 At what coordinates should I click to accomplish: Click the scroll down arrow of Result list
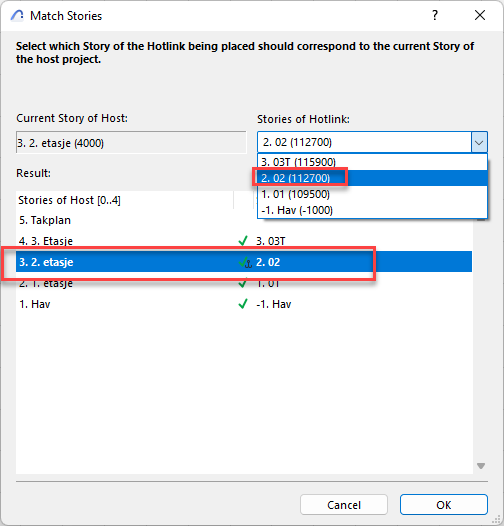click(x=481, y=466)
